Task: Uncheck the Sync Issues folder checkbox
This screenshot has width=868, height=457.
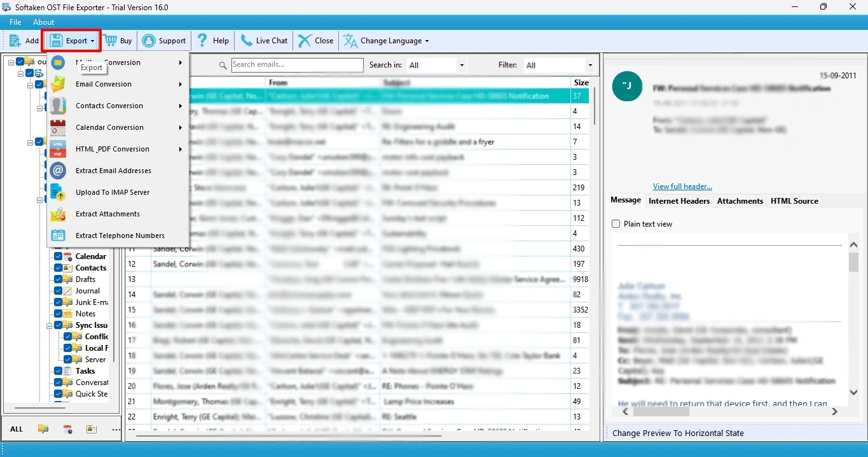Action: coord(59,325)
